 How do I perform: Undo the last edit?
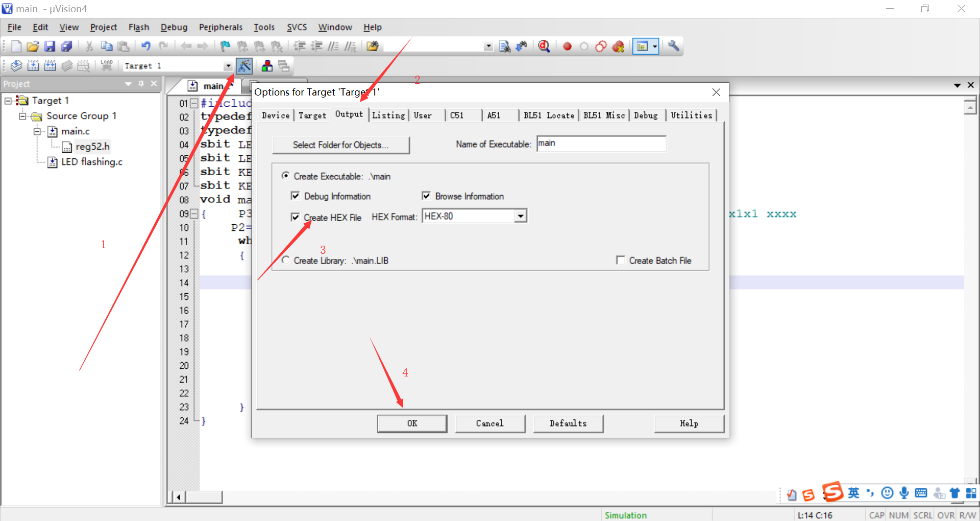pyautogui.click(x=146, y=46)
